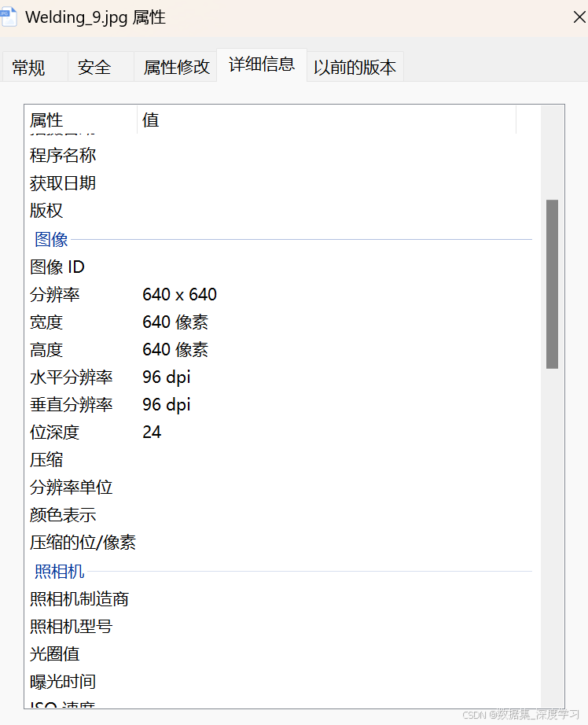Click the bit depth value 24
The image size is (588, 725).
click(x=152, y=432)
